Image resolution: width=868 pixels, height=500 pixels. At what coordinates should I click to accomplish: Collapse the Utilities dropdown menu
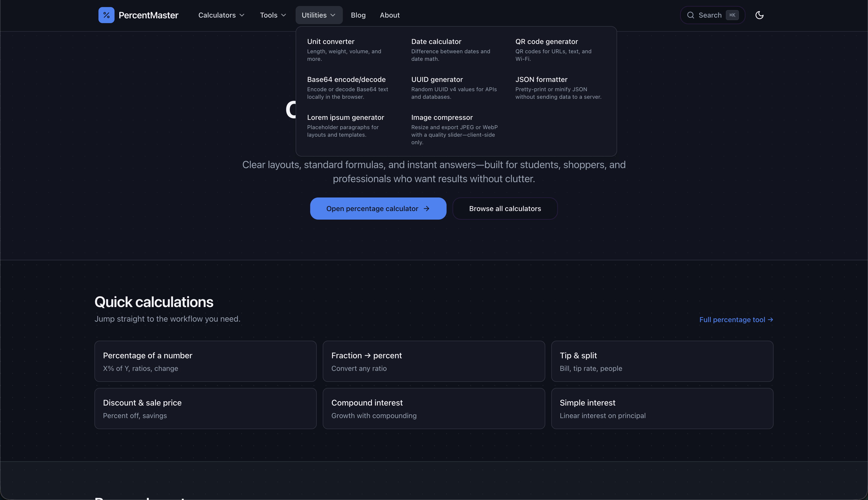click(x=318, y=15)
